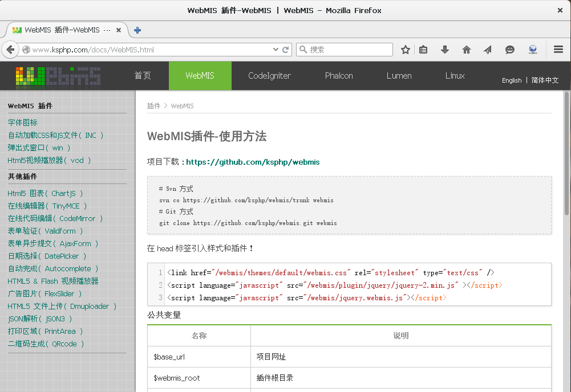Click the 插件根目录 description cell
The width and height of the screenshot is (571, 392).
pos(401,378)
